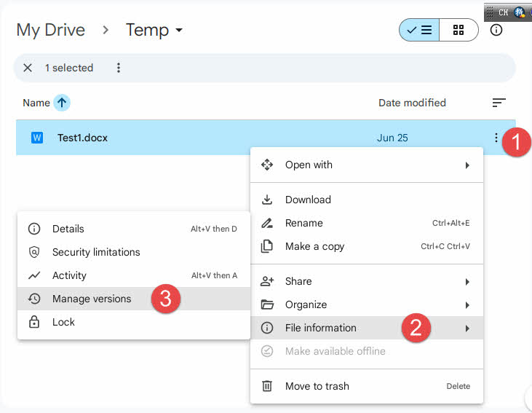Click the Temp folder breadcrumb

click(147, 30)
